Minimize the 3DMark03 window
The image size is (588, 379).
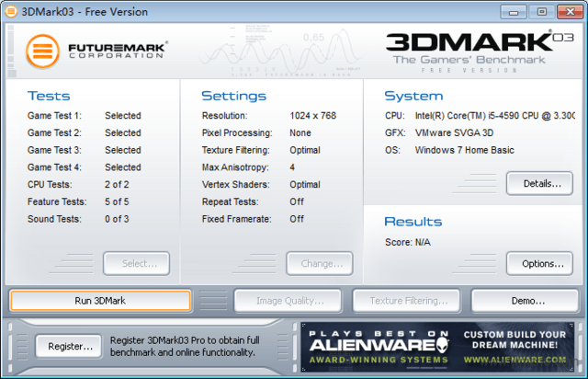(514, 12)
